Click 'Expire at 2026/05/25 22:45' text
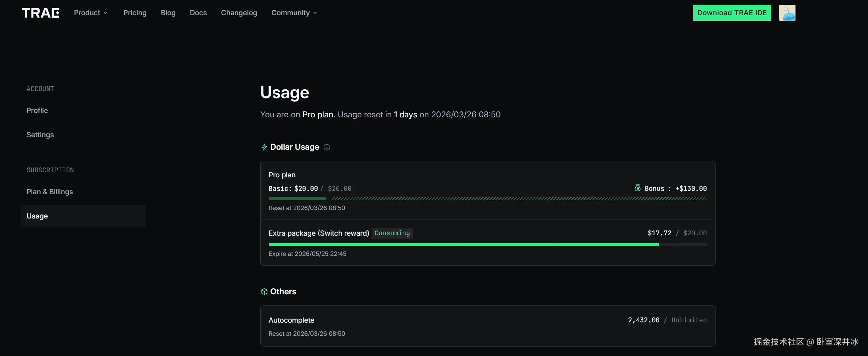The image size is (868, 356). pos(308,254)
